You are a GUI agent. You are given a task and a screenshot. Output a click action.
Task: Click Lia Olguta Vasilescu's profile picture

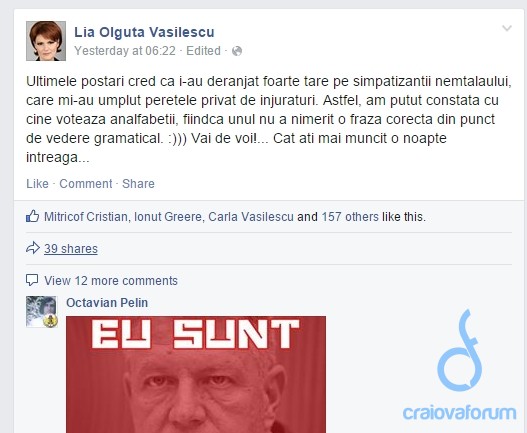tap(46, 41)
